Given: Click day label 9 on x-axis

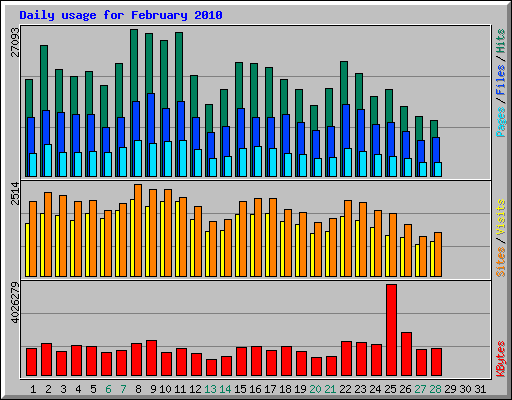Looking at the screenshot, I should (x=153, y=389).
